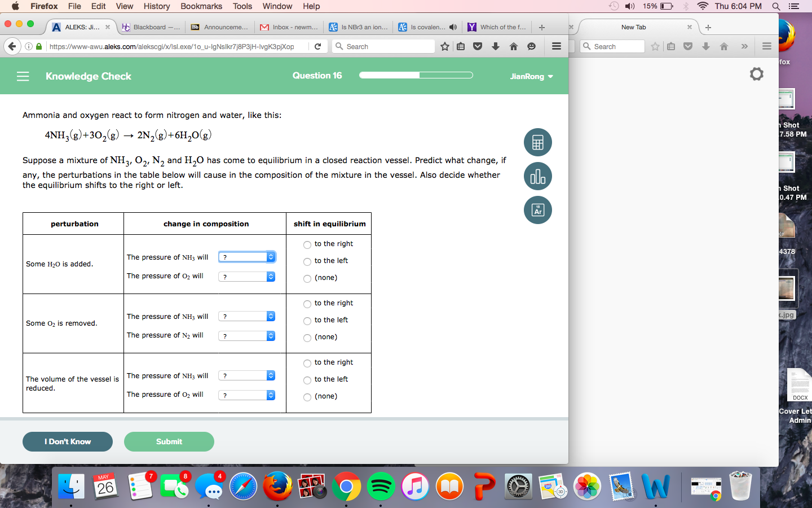Submit the equilibrium answers
Image resolution: width=812 pixels, height=508 pixels.
click(x=169, y=442)
